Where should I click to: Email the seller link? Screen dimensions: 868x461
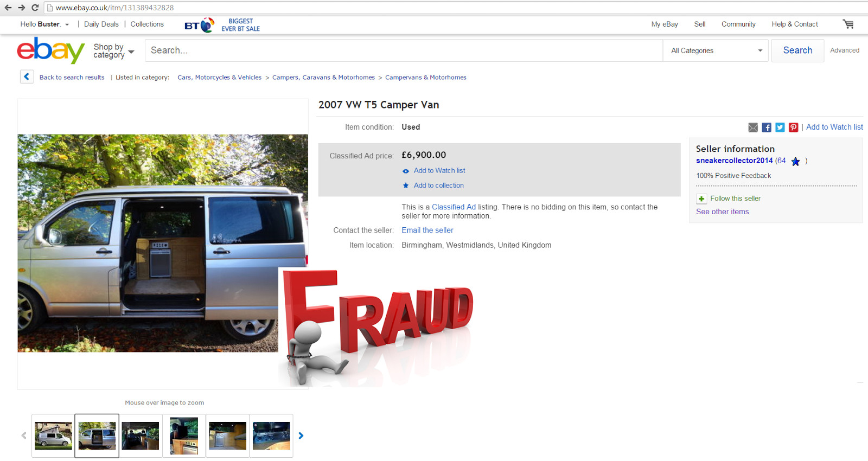coord(427,230)
